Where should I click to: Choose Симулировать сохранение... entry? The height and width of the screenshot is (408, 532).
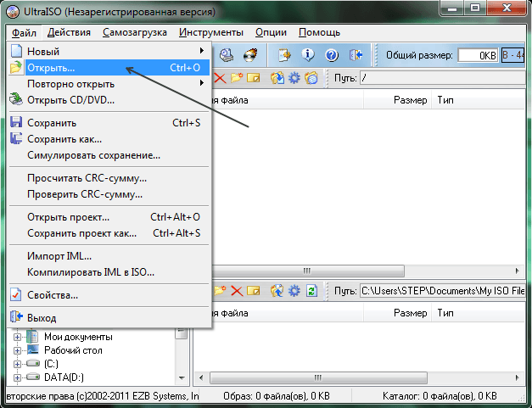[x=109, y=155]
